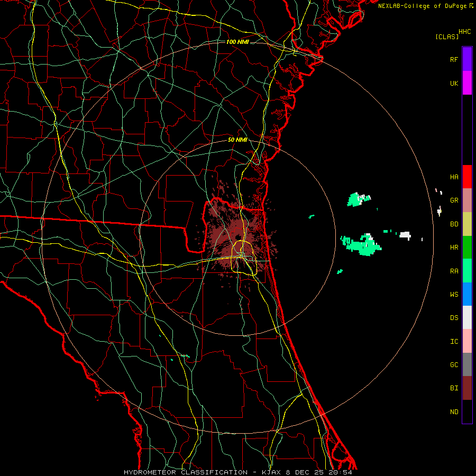
Task: Click the white dry snow patch offshore
Action: [405, 235]
